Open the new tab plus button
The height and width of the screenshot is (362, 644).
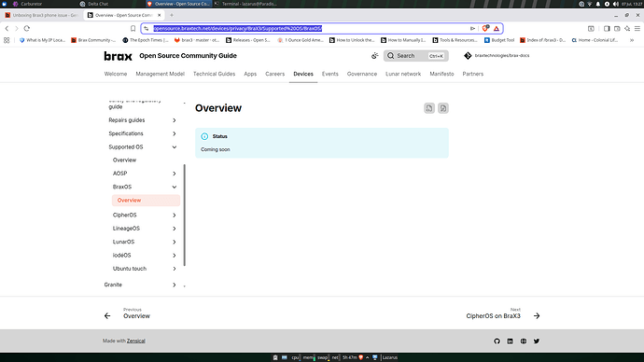coord(172,15)
